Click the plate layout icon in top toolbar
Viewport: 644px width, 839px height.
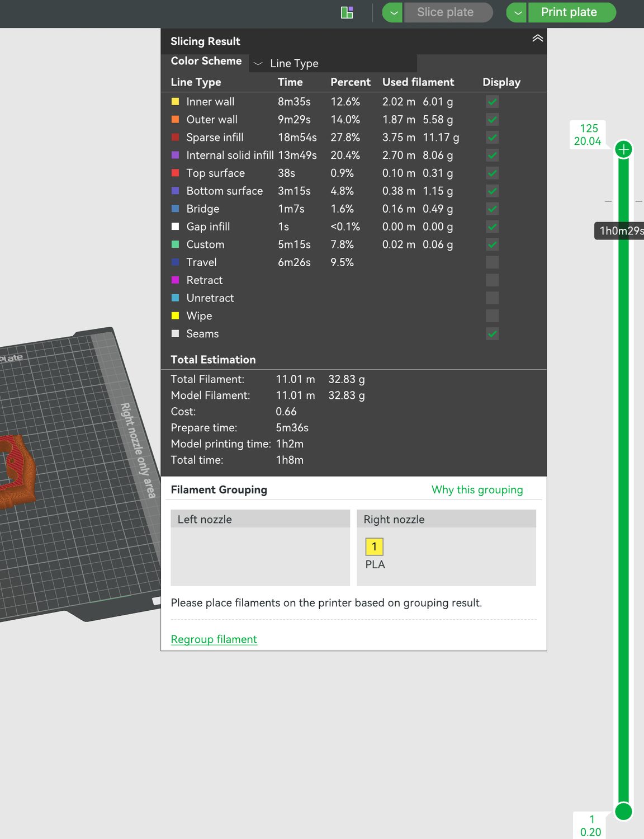coord(347,12)
